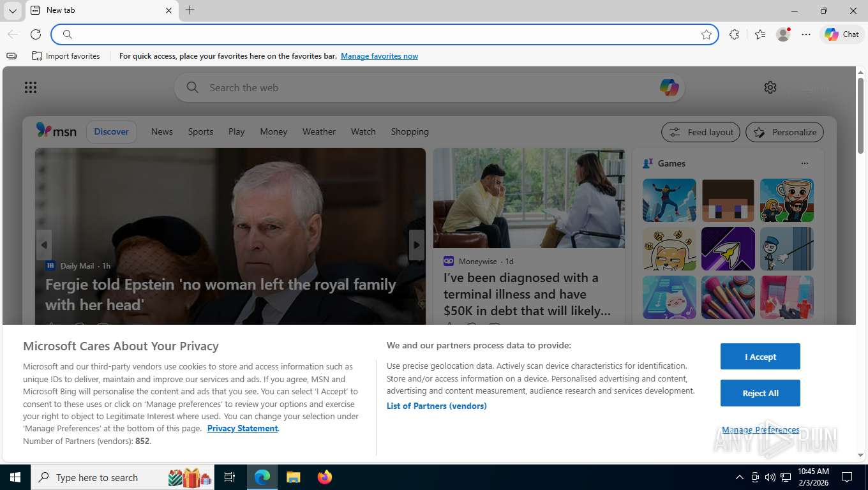The height and width of the screenshot is (490, 868).
Task: Refresh the page with reload icon
Action: (36, 34)
